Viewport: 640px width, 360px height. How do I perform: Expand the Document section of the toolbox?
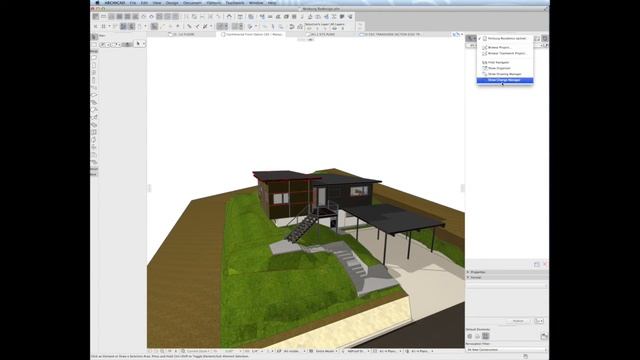[94, 169]
